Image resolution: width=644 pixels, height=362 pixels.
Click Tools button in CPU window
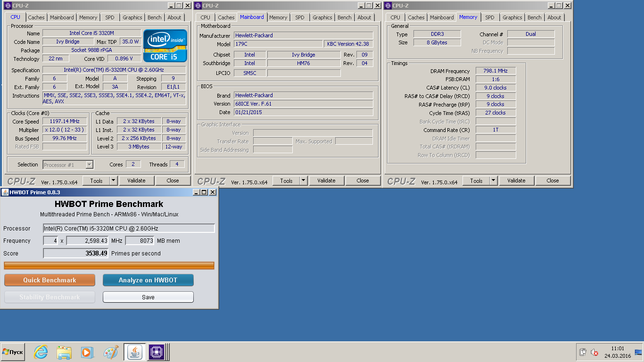(96, 181)
